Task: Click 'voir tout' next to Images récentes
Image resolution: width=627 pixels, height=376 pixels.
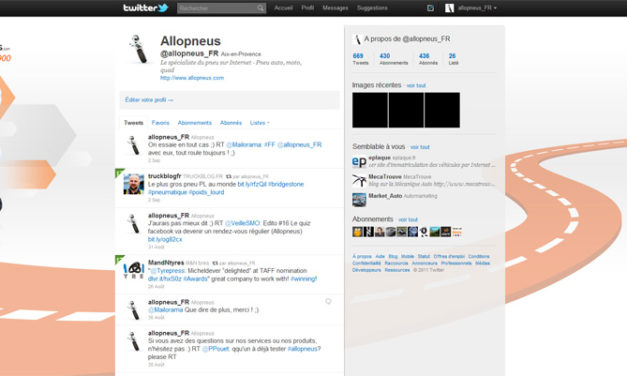Action: (416, 86)
